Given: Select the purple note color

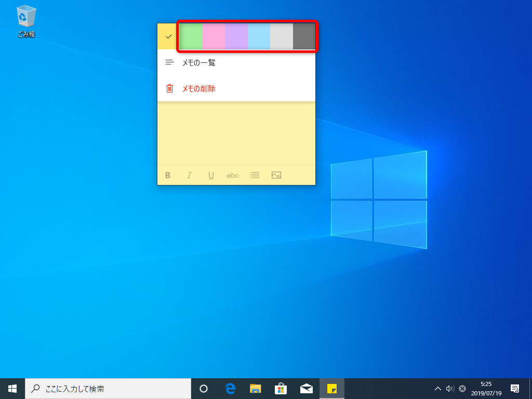Looking at the screenshot, I should pyautogui.click(x=236, y=36).
